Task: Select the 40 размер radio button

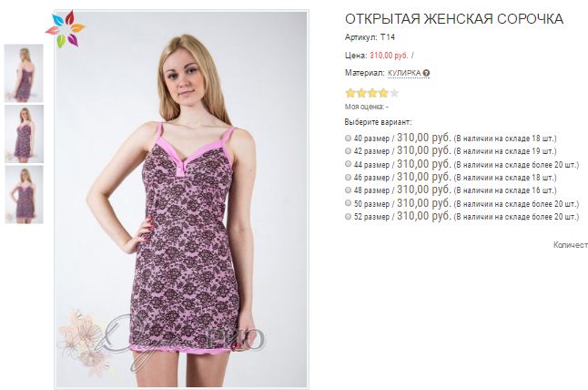Action: coord(349,139)
